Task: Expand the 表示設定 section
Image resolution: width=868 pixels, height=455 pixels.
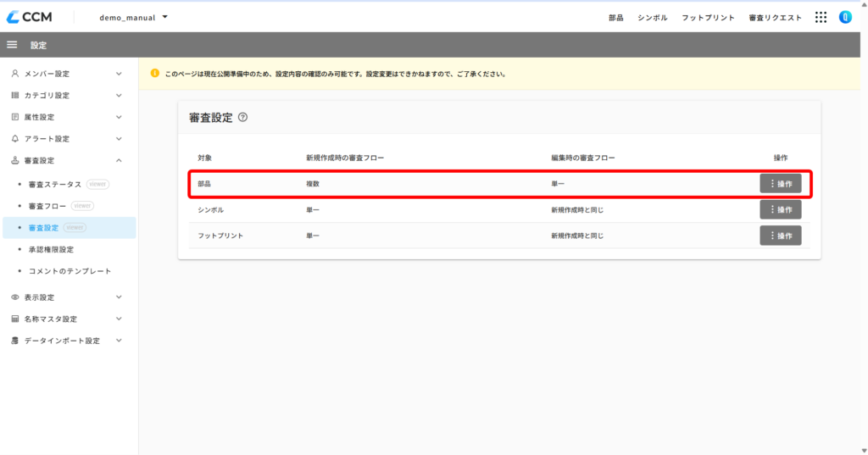Action: point(119,297)
